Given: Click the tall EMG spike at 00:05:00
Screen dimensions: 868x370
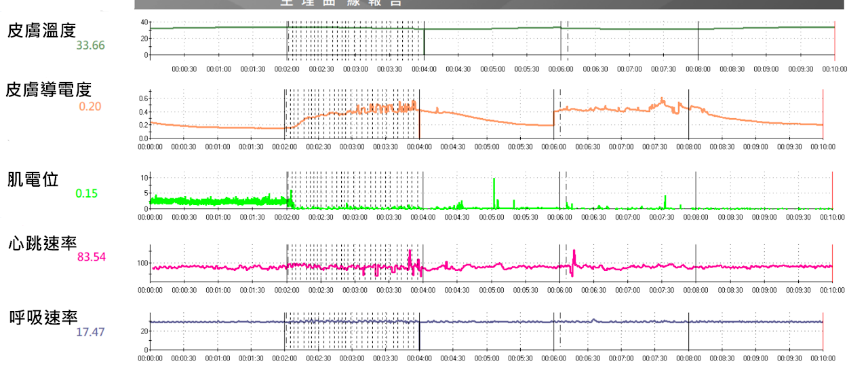Looking at the screenshot, I should [x=494, y=190].
